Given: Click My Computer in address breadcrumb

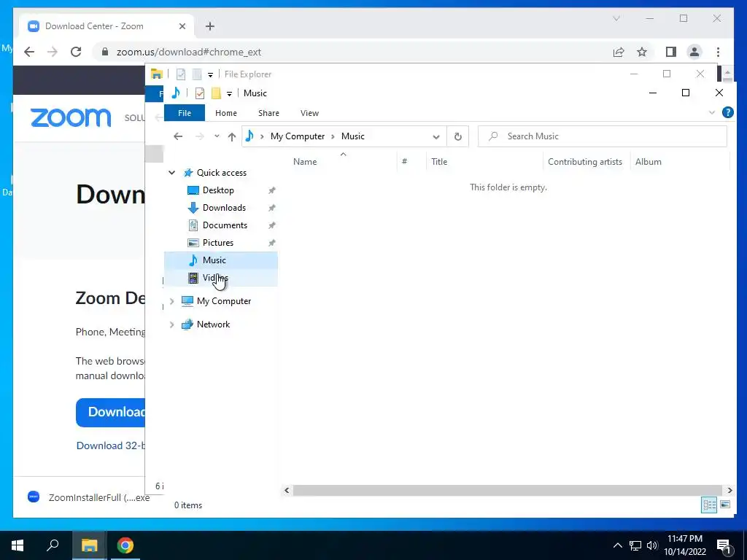Looking at the screenshot, I should point(298,136).
